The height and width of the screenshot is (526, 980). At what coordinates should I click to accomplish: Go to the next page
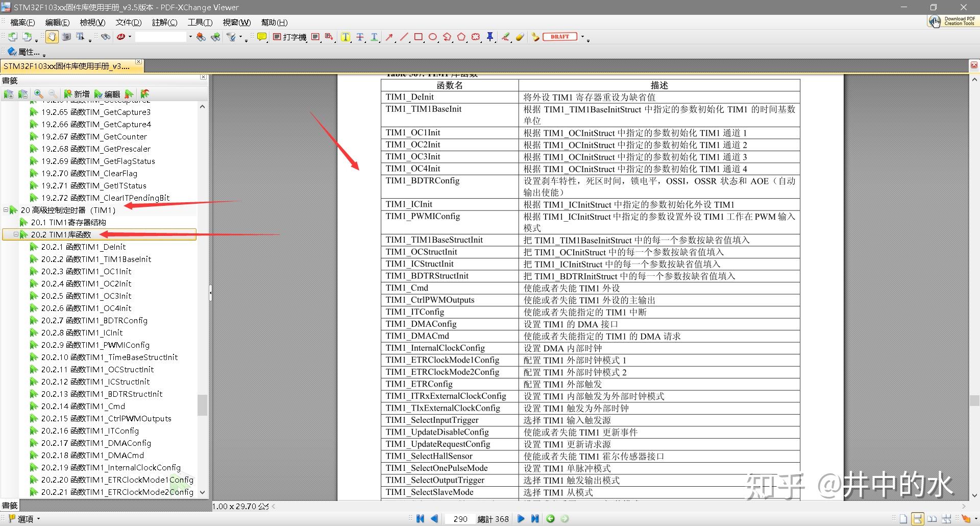coord(521,519)
